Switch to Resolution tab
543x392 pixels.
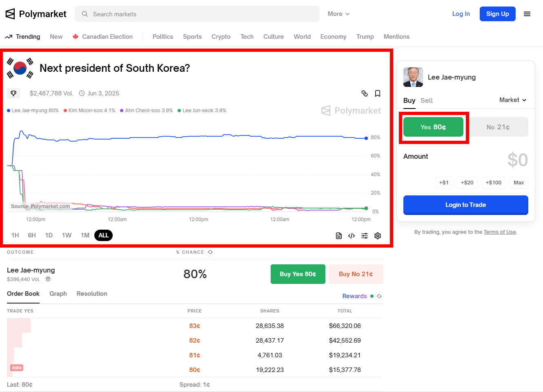click(92, 294)
